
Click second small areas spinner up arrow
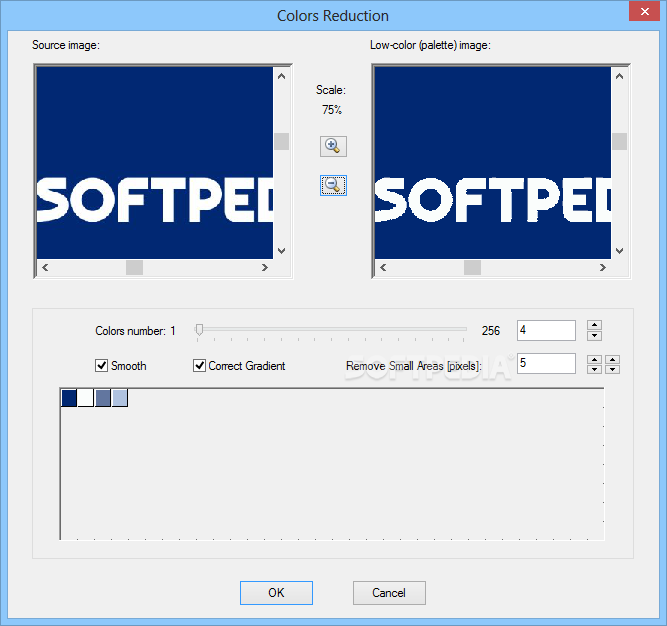coord(613,360)
